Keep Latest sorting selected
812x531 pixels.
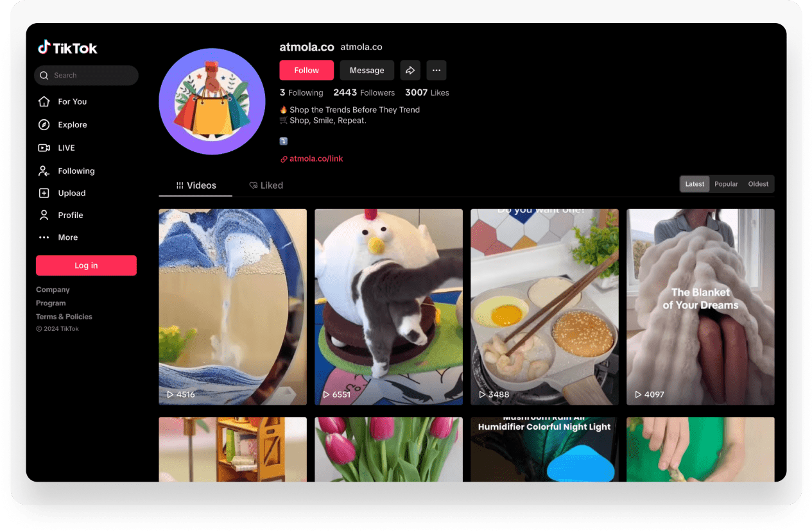[694, 184]
